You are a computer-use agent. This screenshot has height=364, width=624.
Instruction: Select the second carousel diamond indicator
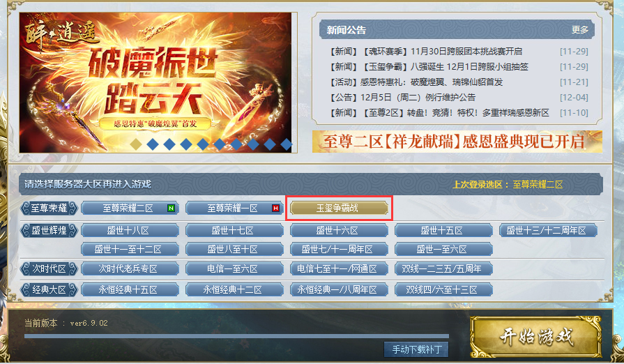coord(153,144)
